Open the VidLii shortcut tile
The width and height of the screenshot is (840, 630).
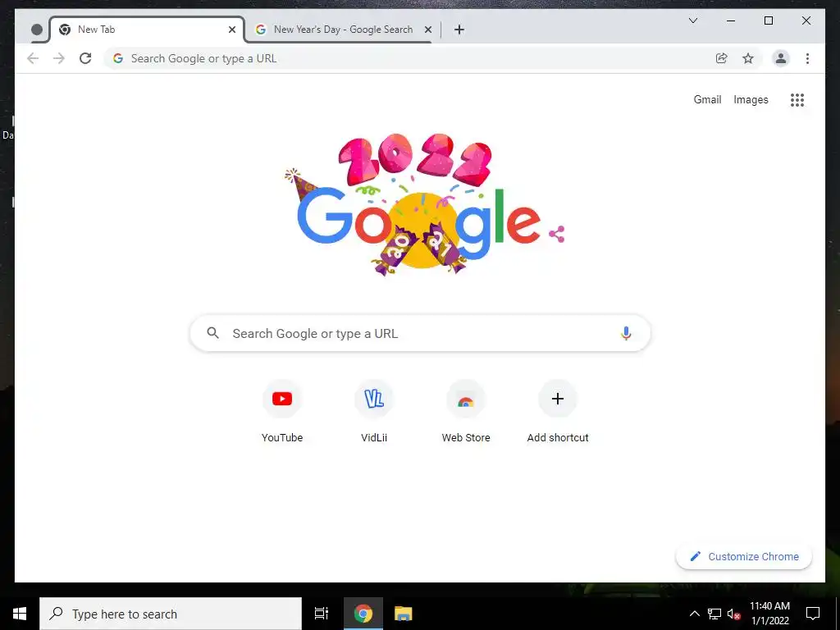click(374, 412)
